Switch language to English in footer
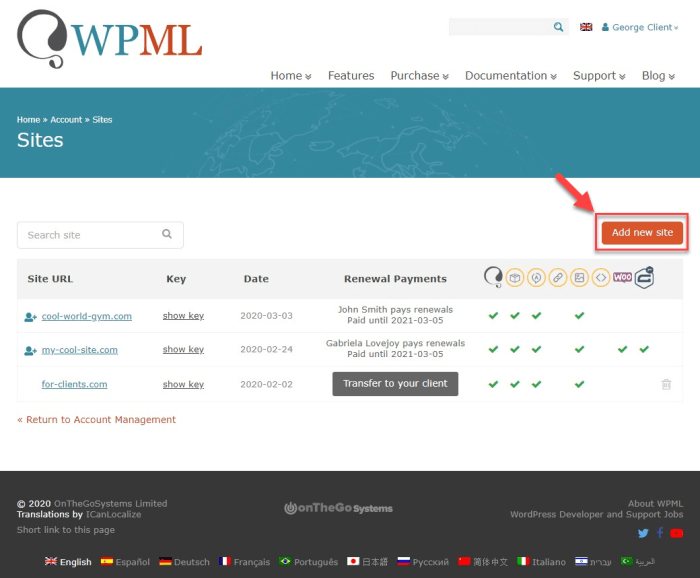Image resolution: width=700 pixels, height=578 pixels. tap(68, 561)
